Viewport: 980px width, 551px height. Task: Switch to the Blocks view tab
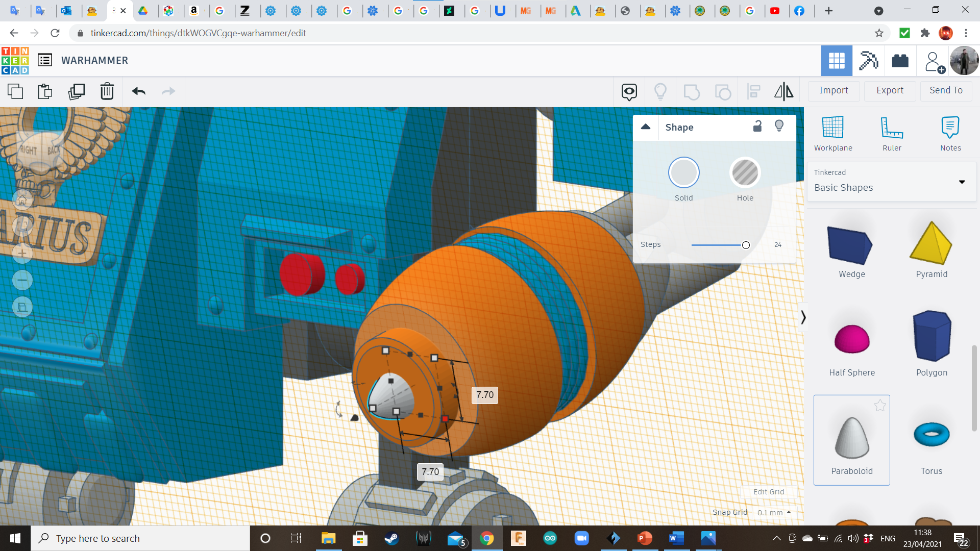pyautogui.click(x=868, y=61)
